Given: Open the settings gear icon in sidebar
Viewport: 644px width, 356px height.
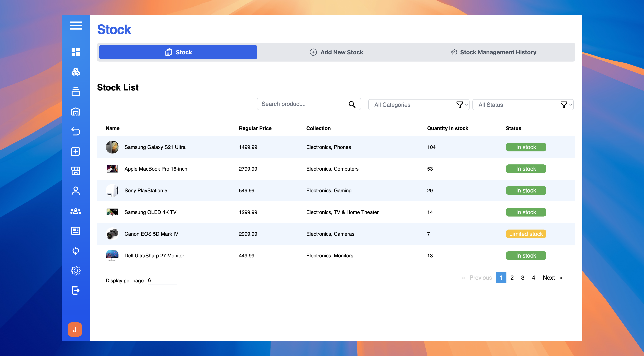Looking at the screenshot, I should point(76,270).
